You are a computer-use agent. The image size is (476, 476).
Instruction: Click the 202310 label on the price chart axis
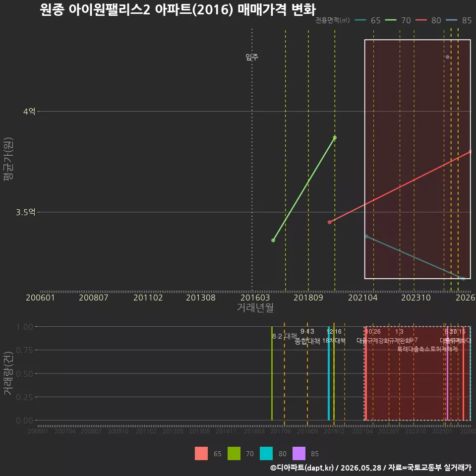pos(416,297)
